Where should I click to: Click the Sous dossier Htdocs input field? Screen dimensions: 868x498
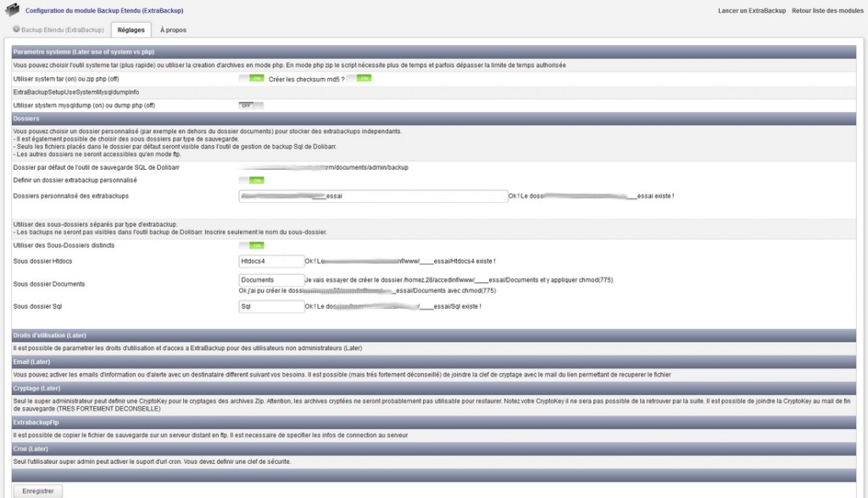coord(271,261)
